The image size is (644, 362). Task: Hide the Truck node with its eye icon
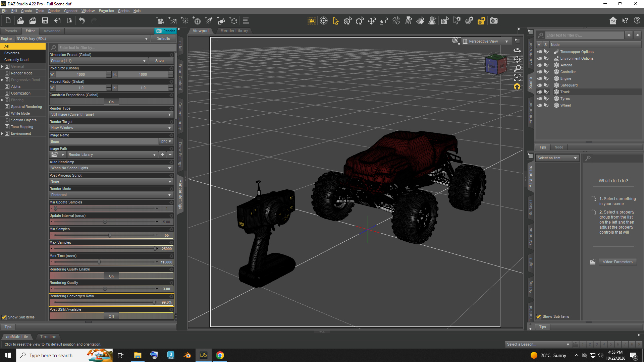pos(540,92)
